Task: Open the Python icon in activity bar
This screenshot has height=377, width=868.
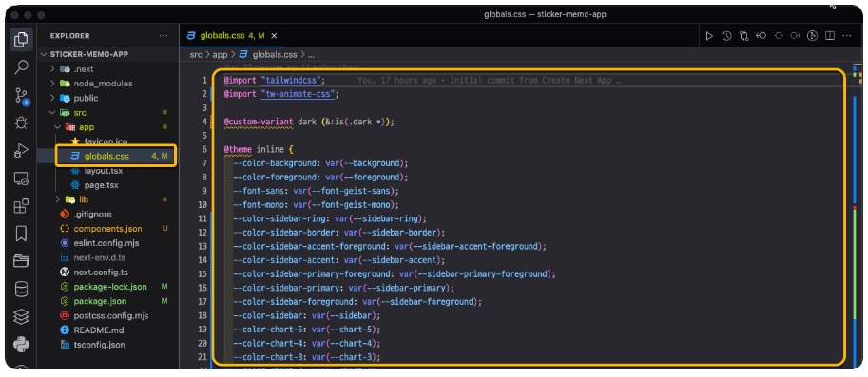Action: click(21, 345)
